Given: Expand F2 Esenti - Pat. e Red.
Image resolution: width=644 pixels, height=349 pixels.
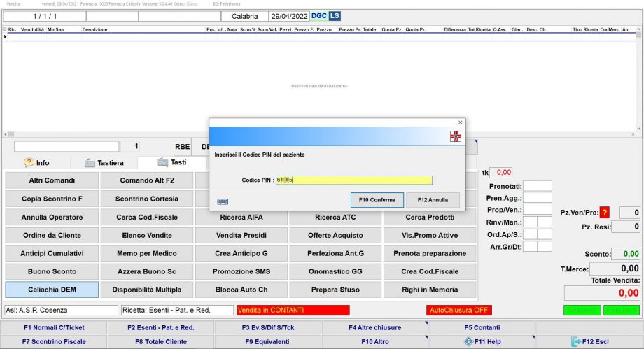Looking at the screenshot, I should [x=160, y=327].
